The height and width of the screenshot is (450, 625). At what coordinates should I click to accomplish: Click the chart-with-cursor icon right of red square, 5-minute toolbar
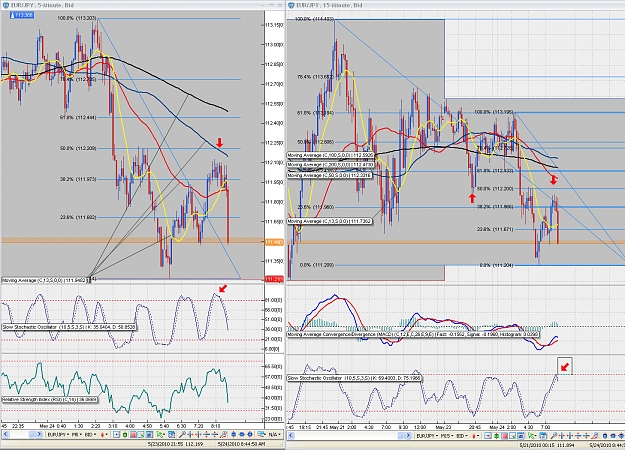[141, 434]
